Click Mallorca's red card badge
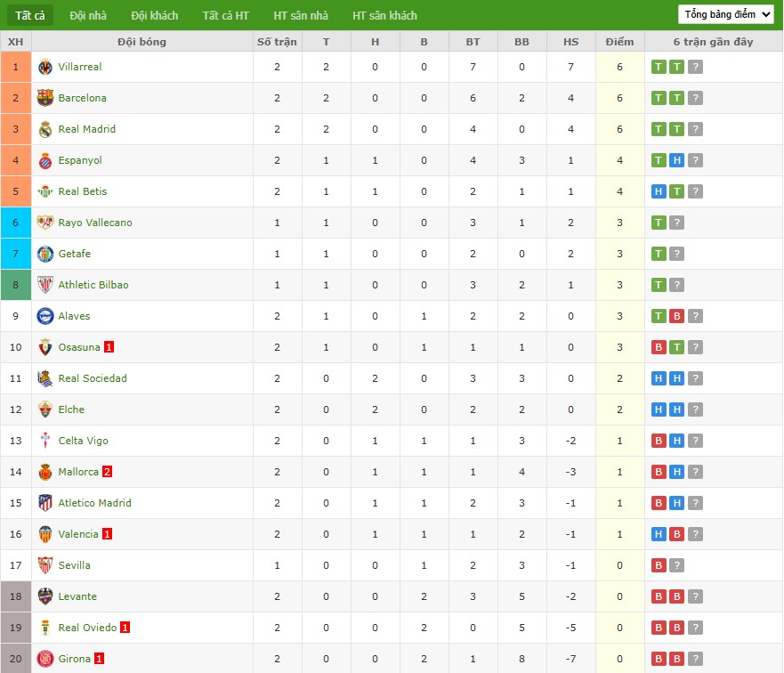 click(x=108, y=472)
